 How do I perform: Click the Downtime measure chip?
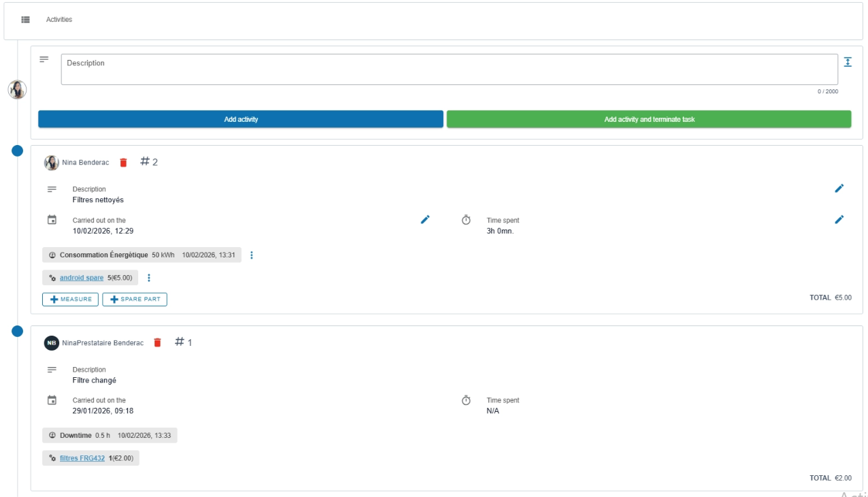[109, 435]
